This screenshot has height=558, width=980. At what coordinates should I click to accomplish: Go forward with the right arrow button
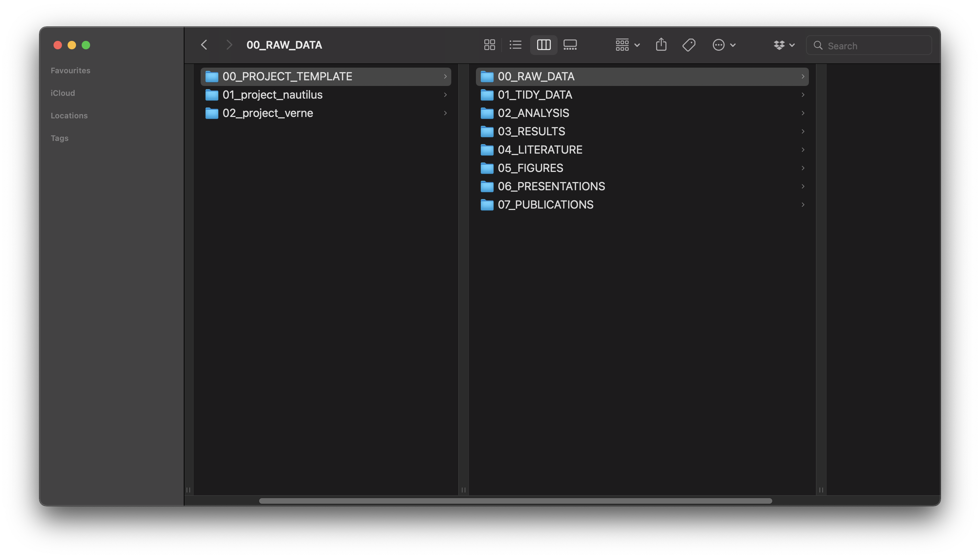[229, 45]
